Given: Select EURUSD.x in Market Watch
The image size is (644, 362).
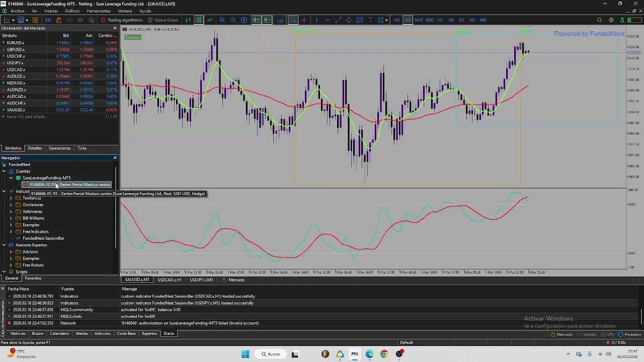Looking at the screenshot, I should coord(59,43).
